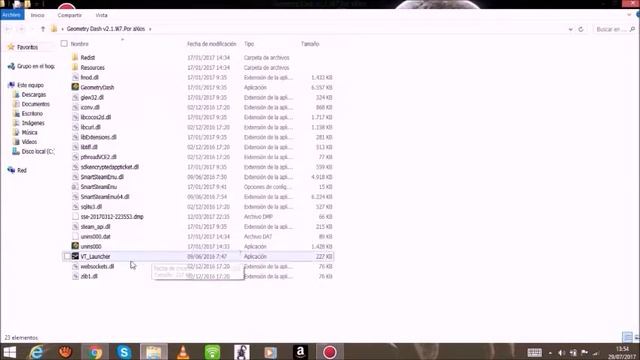Screen dimensions: 640x360
Task: Select the SmartSteamEmu config file icon
Action: click(75, 187)
